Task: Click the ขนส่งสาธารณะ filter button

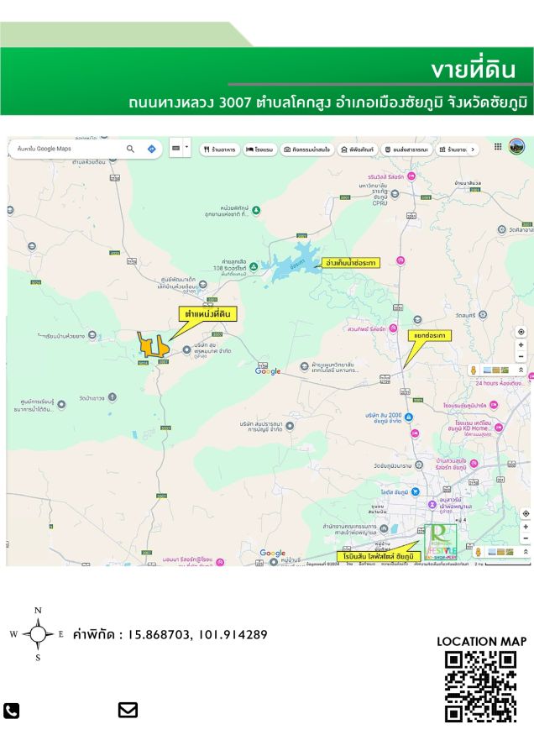Action: (x=406, y=150)
